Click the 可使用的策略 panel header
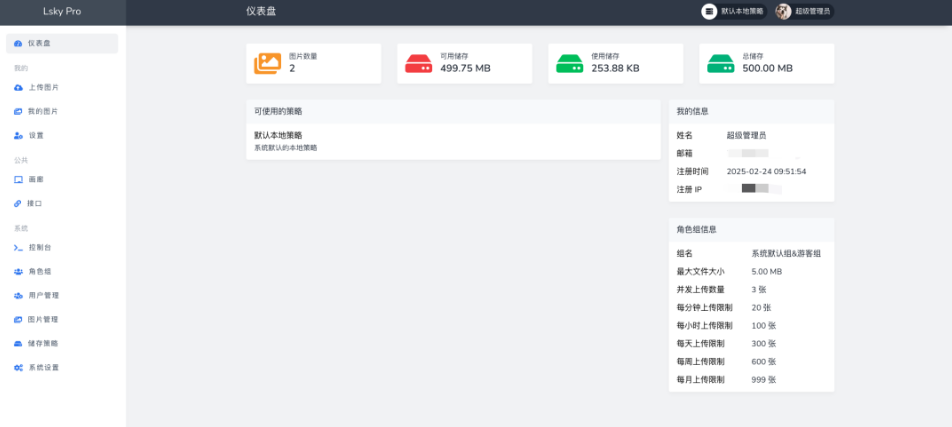 click(454, 112)
